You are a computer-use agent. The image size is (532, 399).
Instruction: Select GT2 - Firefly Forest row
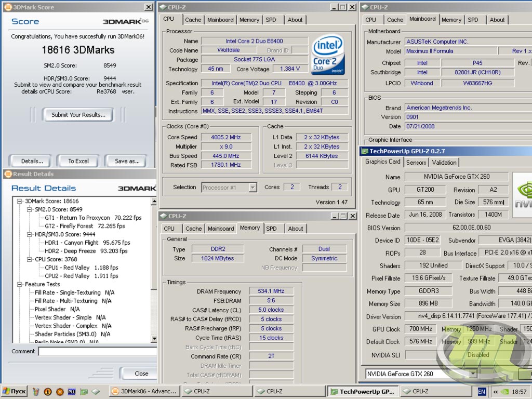[85, 226]
